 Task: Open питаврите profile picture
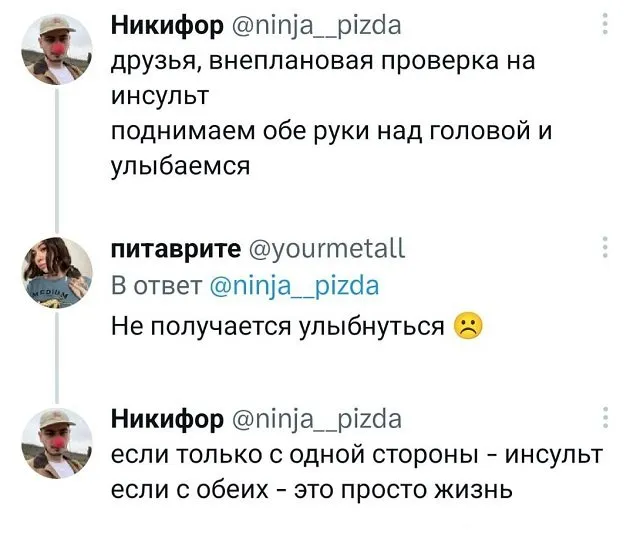coord(57,274)
